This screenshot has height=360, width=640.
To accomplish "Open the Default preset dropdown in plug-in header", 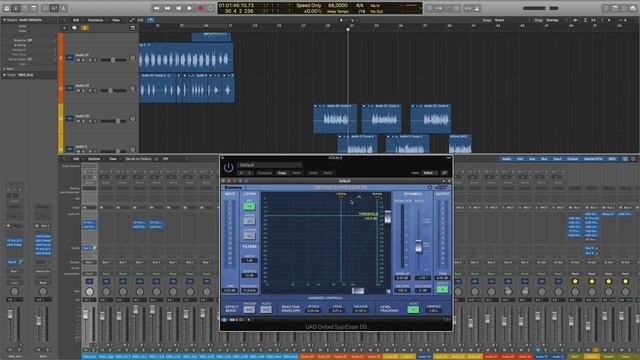I will pyautogui.click(x=270, y=165).
